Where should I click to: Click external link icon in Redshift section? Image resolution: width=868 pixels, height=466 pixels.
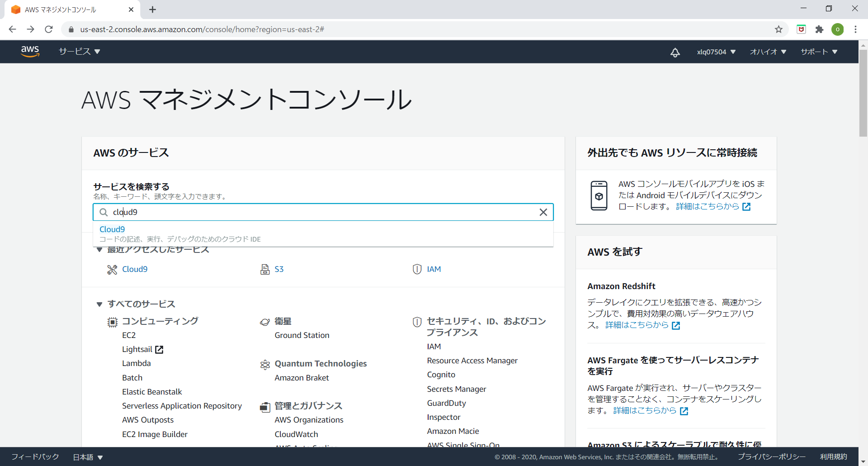pyautogui.click(x=676, y=326)
